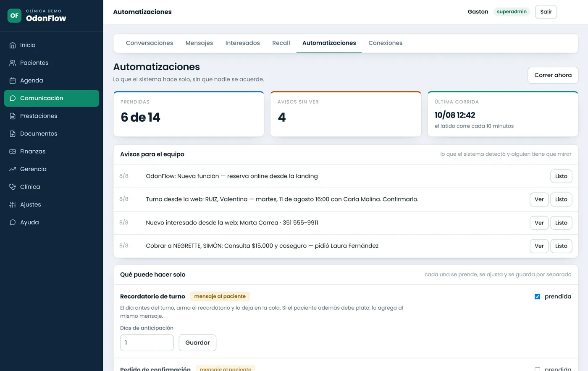Screen dimensions: 588x371
Task: Click the Recordatorio de turno title
Action: [152, 296]
